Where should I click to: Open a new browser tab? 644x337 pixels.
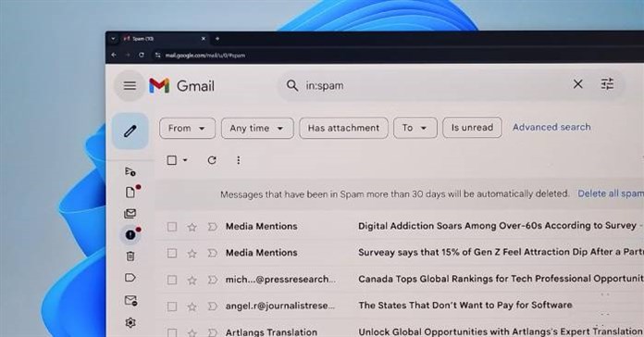point(217,39)
